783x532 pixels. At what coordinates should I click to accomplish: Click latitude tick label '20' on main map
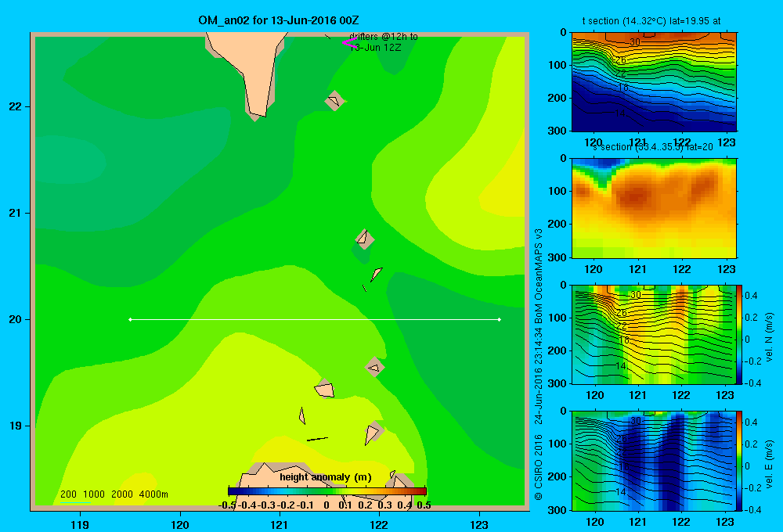coord(16,319)
